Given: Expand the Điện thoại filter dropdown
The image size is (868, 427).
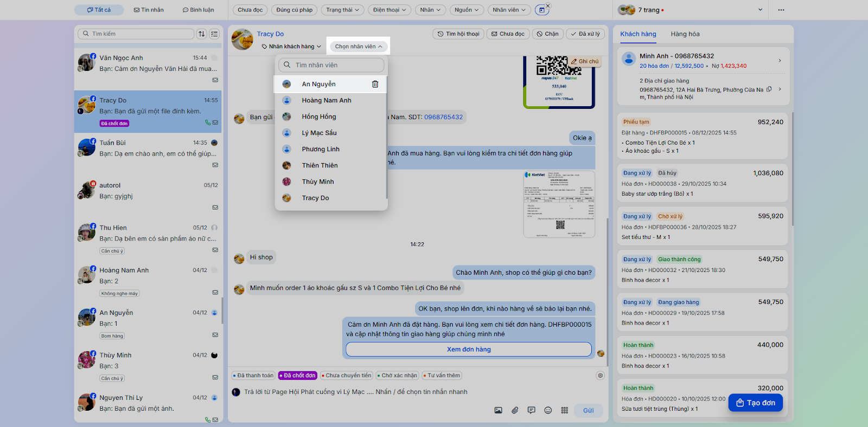Looking at the screenshot, I should click(390, 10).
